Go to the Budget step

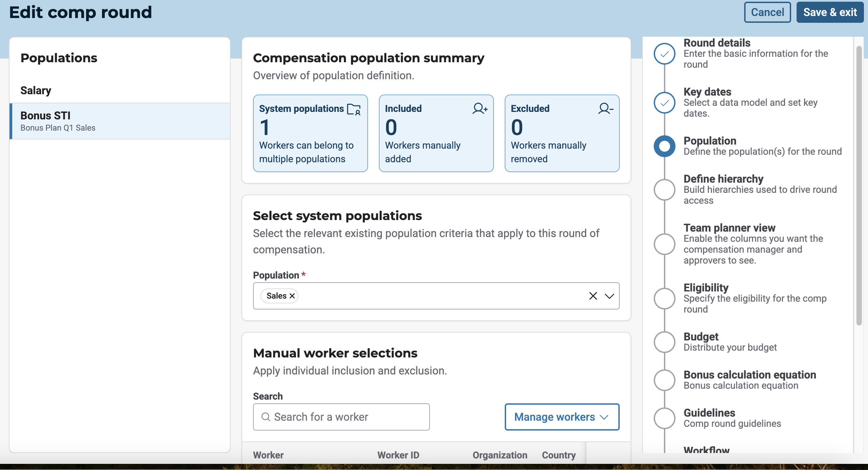click(701, 337)
